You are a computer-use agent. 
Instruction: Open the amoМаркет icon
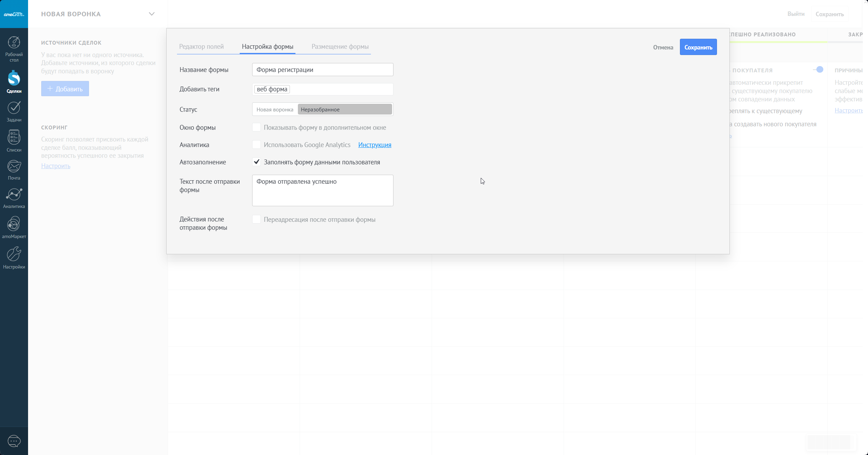pos(14,227)
